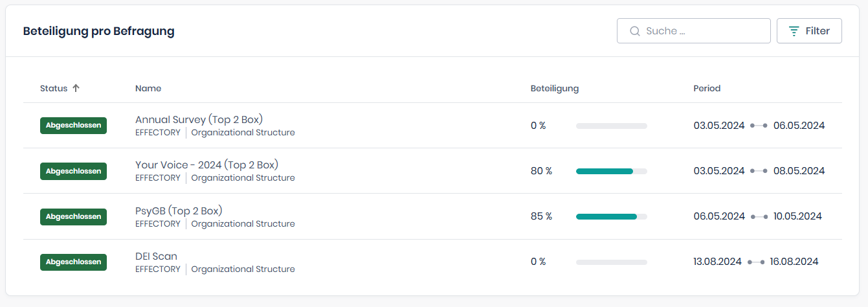The width and height of the screenshot is (868, 307).
Task: Sort by the Status column header
Action: [x=54, y=88]
